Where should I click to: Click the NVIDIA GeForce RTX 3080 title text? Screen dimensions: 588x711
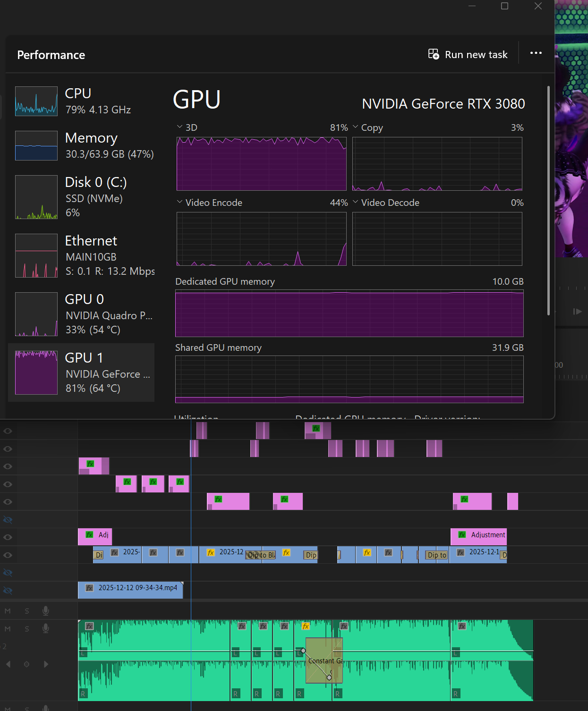[x=443, y=104]
